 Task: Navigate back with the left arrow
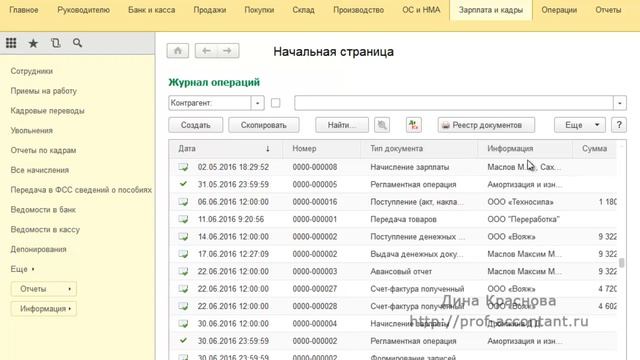[206, 51]
